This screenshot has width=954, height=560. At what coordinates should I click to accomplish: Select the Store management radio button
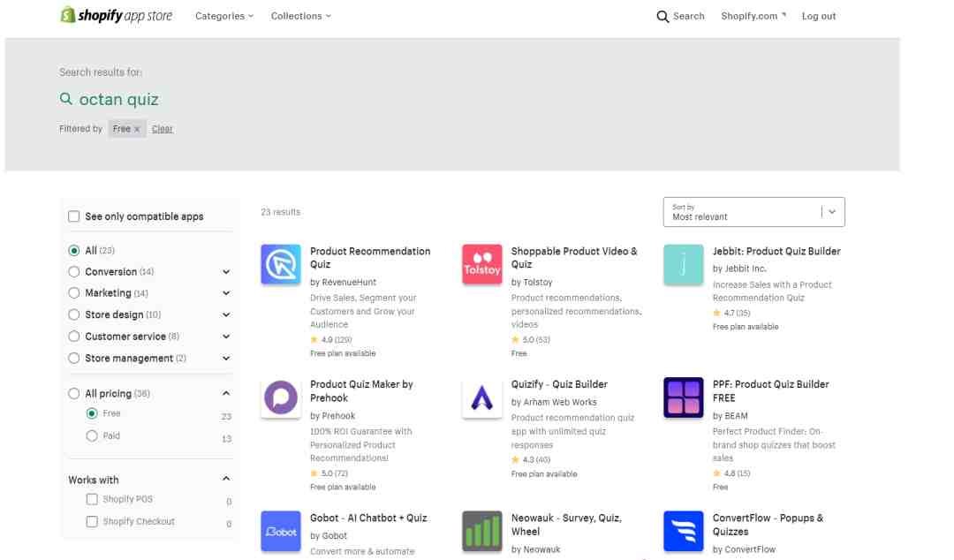click(73, 358)
